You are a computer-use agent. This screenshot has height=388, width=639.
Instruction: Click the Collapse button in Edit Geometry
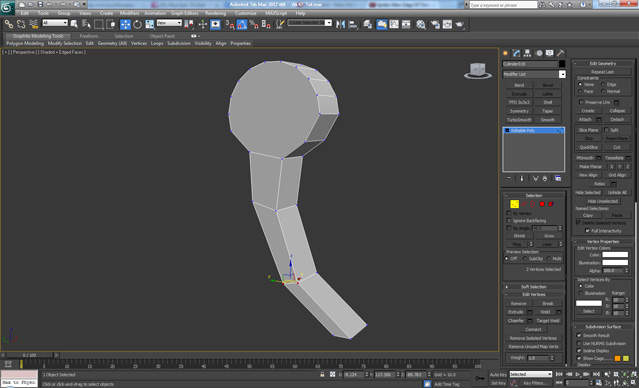(617, 110)
